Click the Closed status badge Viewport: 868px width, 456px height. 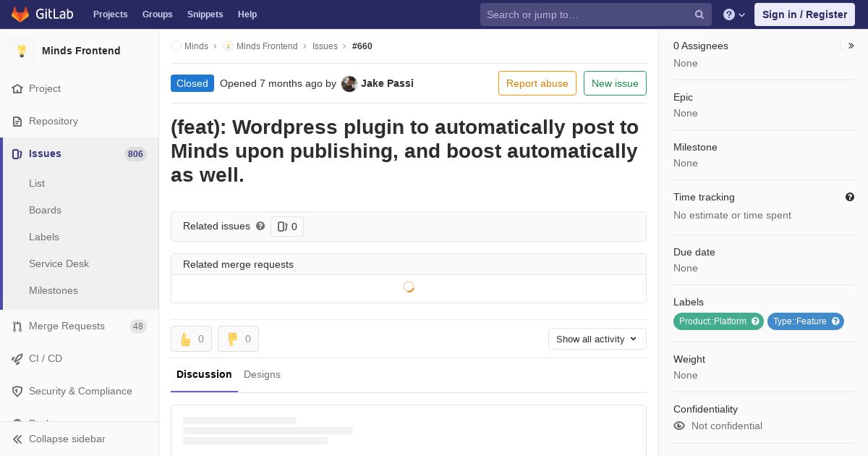pos(192,83)
